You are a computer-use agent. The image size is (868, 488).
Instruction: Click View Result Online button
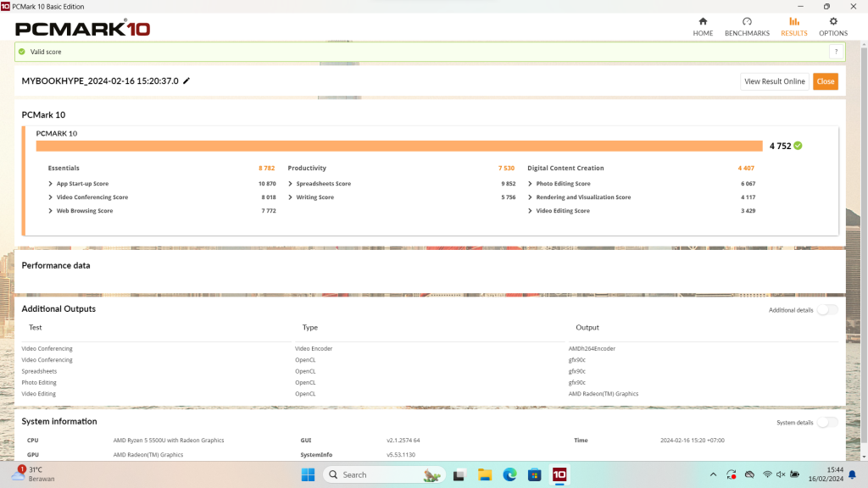point(775,81)
